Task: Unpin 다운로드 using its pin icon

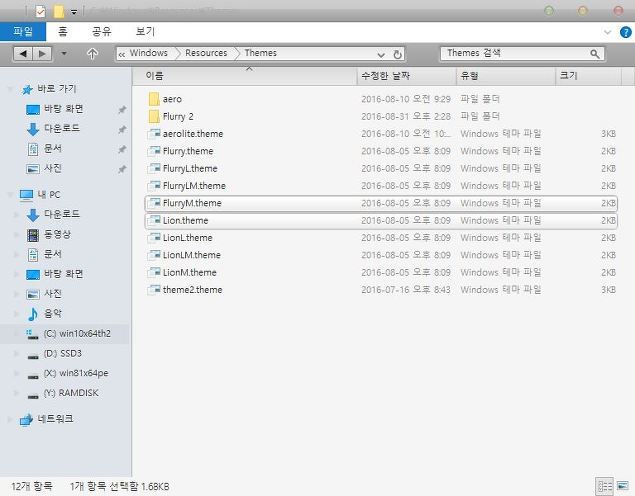Action: pos(122,130)
